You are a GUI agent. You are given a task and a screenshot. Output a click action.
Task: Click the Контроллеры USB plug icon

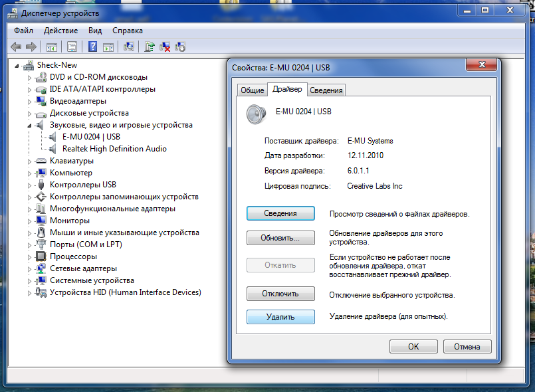41,185
